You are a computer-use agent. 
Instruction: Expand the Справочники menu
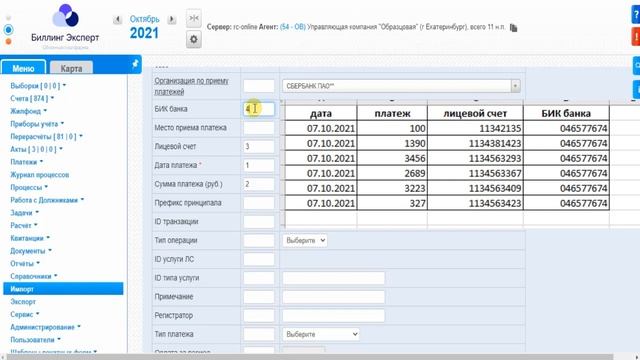(x=34, y=276)
